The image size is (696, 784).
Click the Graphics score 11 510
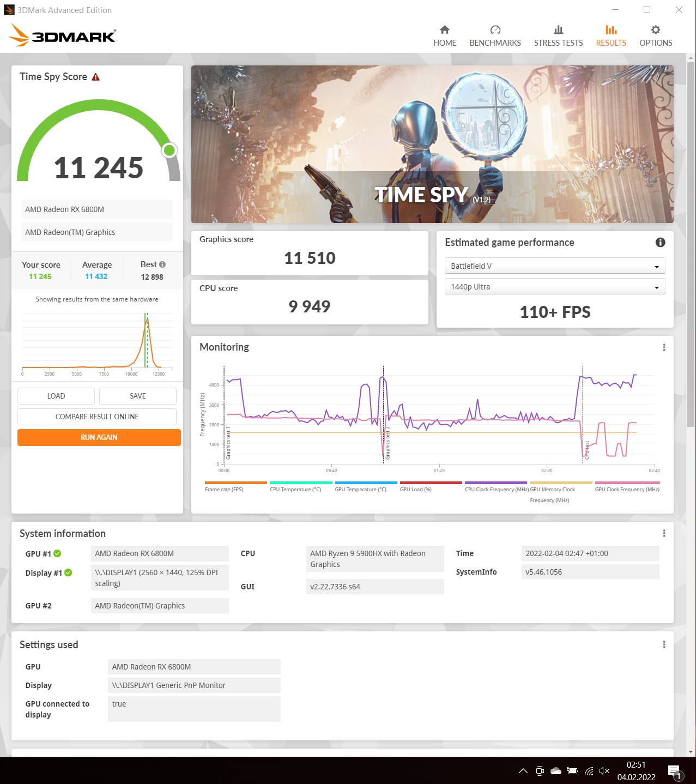click(x=310, y=258)
